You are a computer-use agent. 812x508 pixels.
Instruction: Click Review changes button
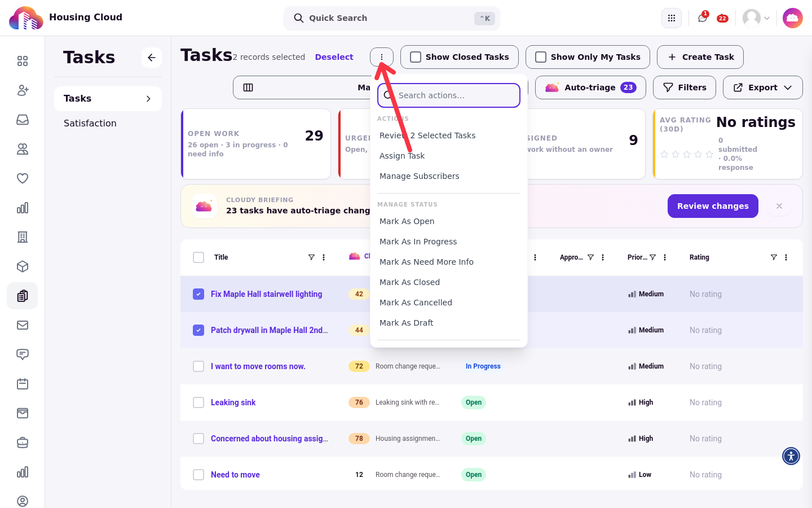(713, 206)
